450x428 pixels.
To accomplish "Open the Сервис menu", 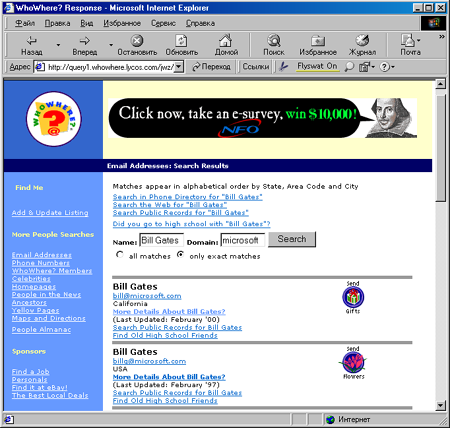I will [163, 23].
